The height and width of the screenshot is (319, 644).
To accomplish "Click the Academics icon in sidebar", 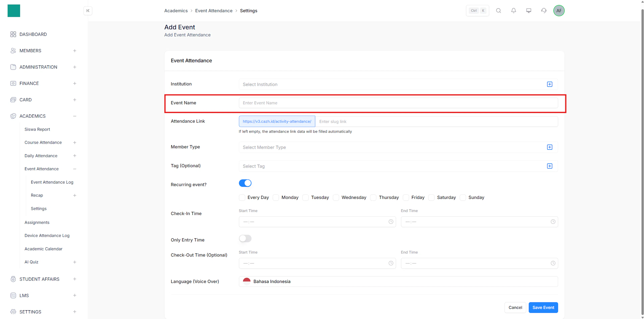I will tap(13, 116).
